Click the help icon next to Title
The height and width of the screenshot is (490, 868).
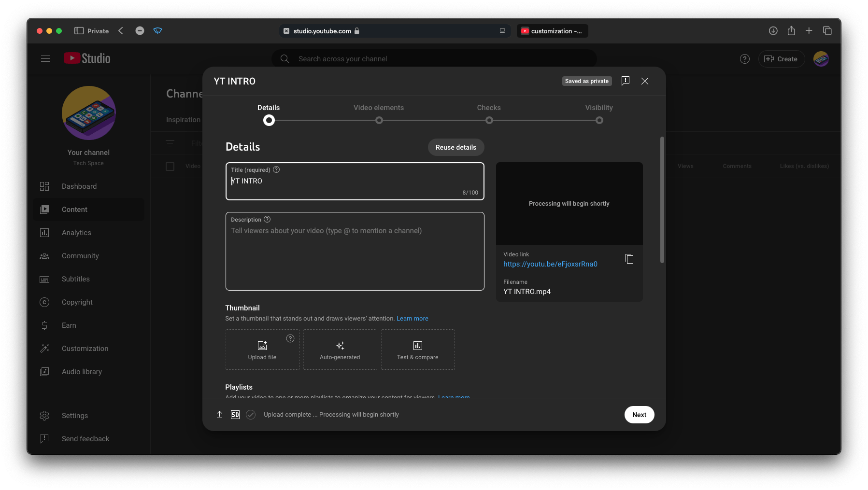276,170
